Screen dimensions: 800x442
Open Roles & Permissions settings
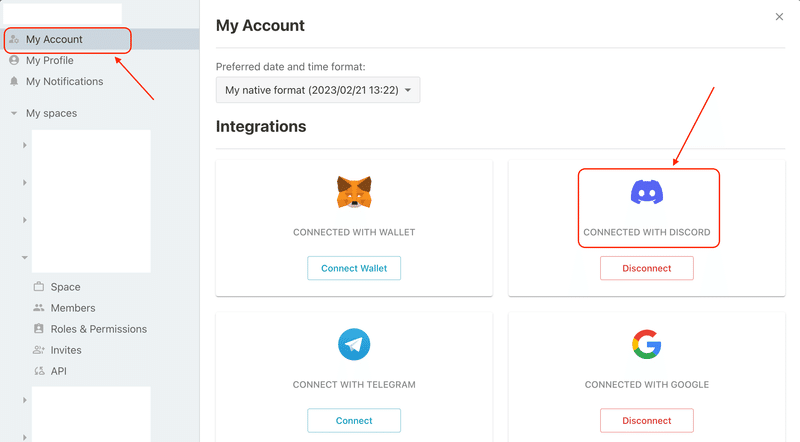click(98, 329)
